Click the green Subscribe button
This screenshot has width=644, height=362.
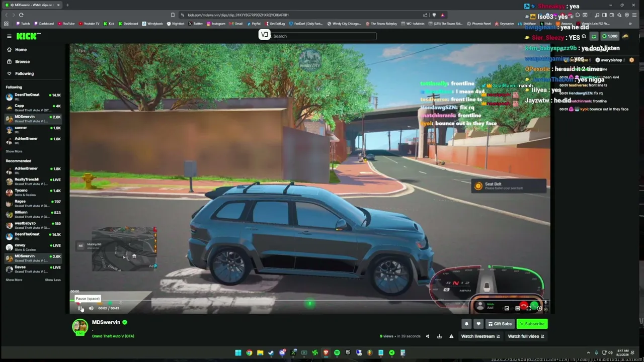pos(532,324)
